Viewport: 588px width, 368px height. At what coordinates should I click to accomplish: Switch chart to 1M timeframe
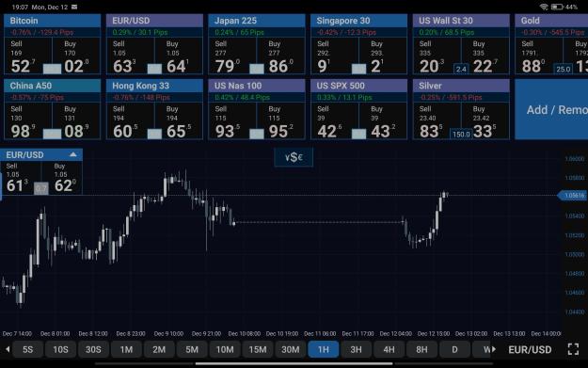point(126,349)
